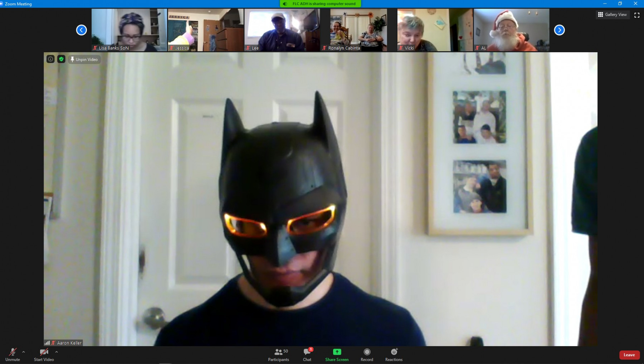
Task: Select AL's video thumbnail
Action: [x=512, y=30]
